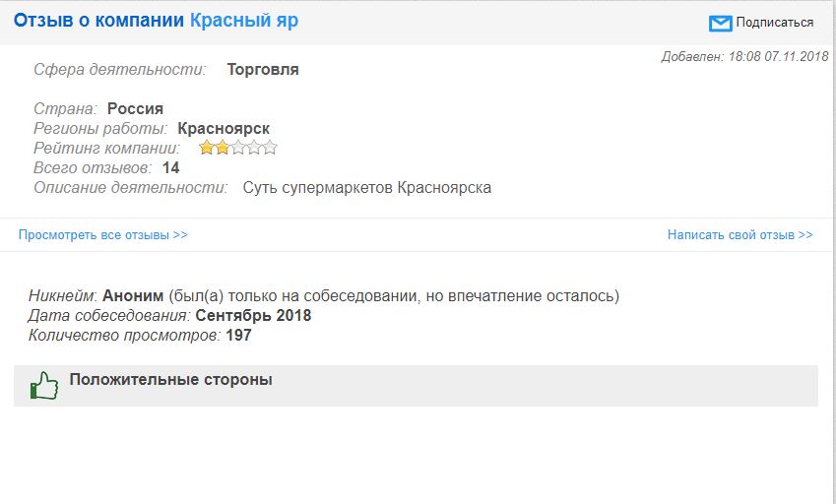Click the Сентябрь 2018 interview date
836x504 pixels.
point(253,315)
